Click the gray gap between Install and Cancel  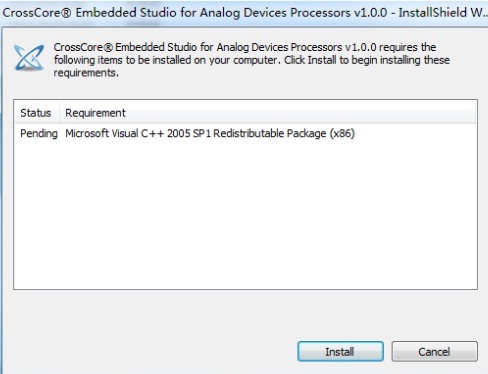tap(388, 351)
